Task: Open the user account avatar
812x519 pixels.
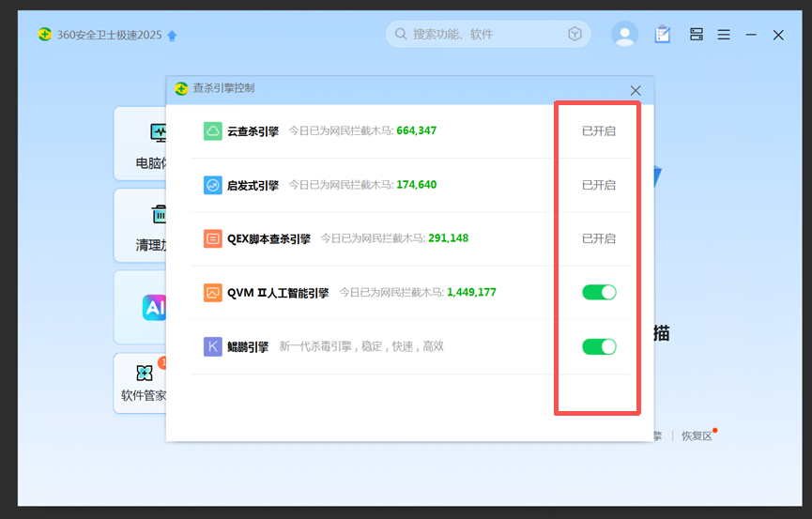Action: point(624,35)
